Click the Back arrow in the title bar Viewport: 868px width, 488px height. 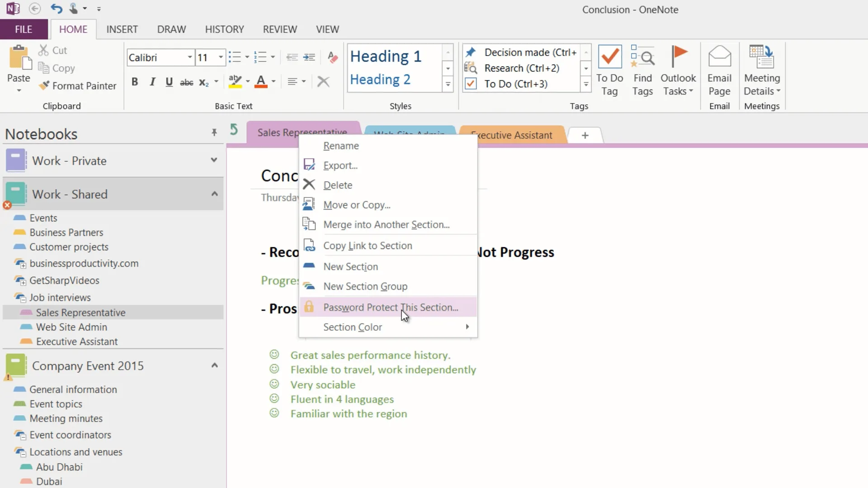(35, 9)
